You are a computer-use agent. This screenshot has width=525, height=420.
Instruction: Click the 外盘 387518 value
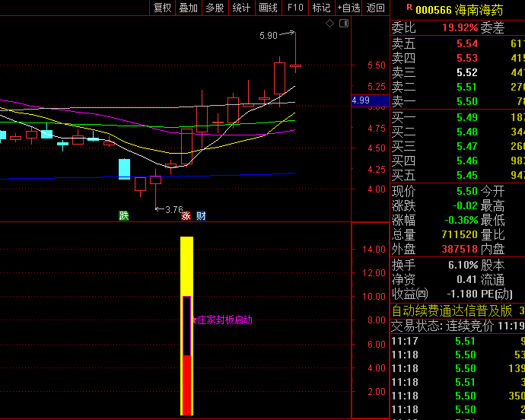460,249
